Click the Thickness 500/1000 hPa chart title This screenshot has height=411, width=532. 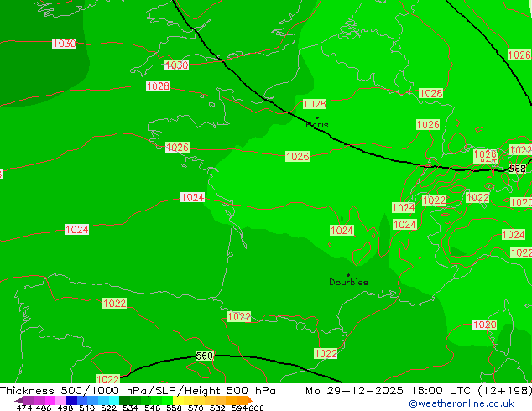click(138, 391)
